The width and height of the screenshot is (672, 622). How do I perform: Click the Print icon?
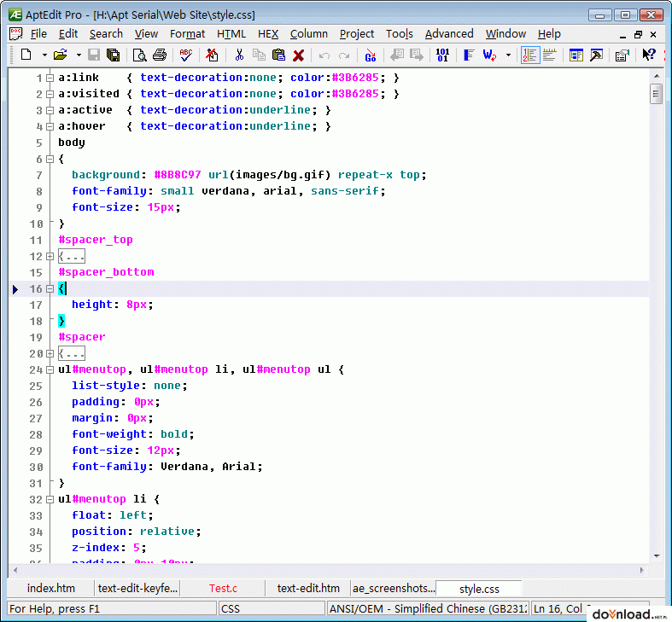pos(160,55)
